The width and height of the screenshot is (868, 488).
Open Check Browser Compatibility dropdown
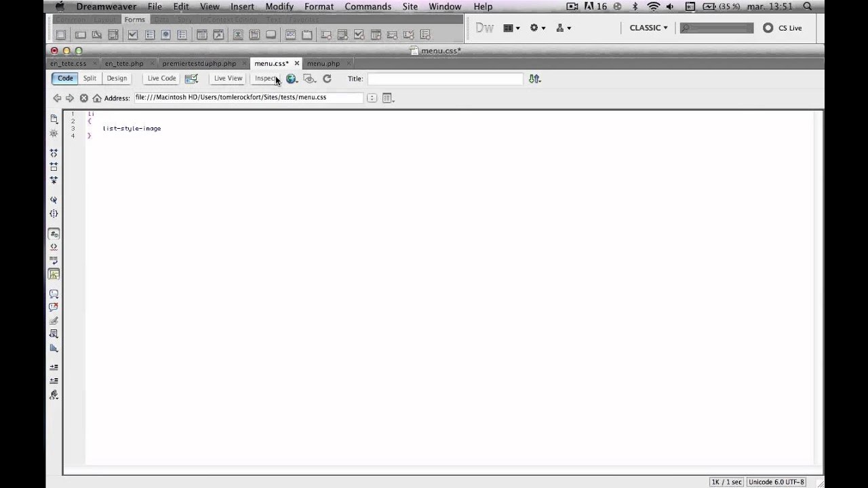(x=192, y=79)
